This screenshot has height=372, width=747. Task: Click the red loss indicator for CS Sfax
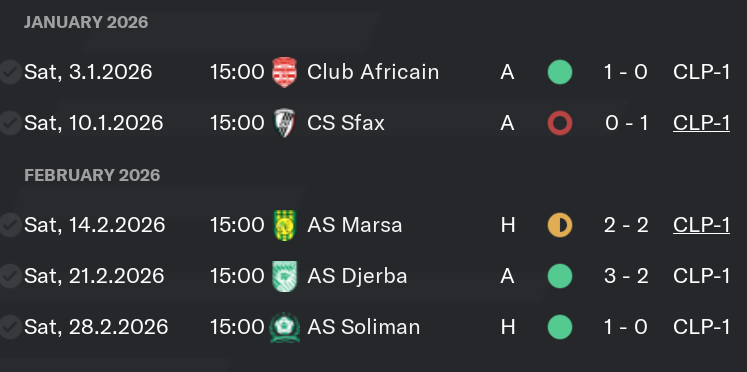coord(560,123)
